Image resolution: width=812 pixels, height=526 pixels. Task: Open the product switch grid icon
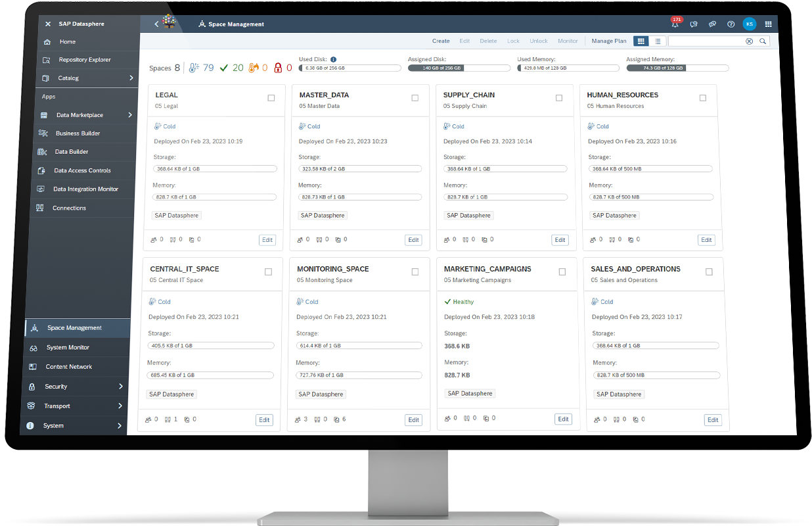(768, 24)
